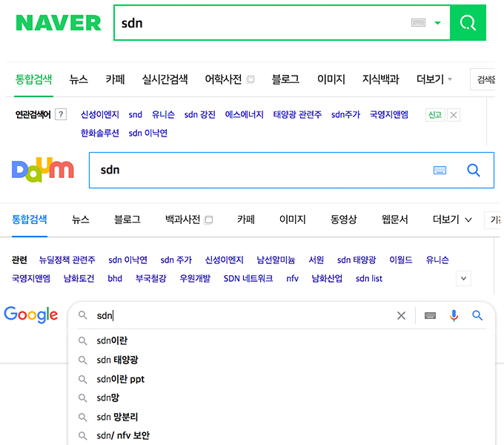Select Naver 카페 tab
The width and height of the screenshot is (504, 445).
point(115,79)
